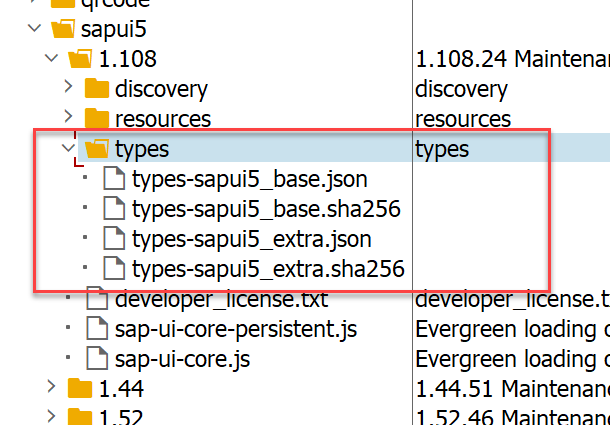Select file types-sapui5_extra.sha256
This screenshot has height=425, width=610.
tap(268, 269)
